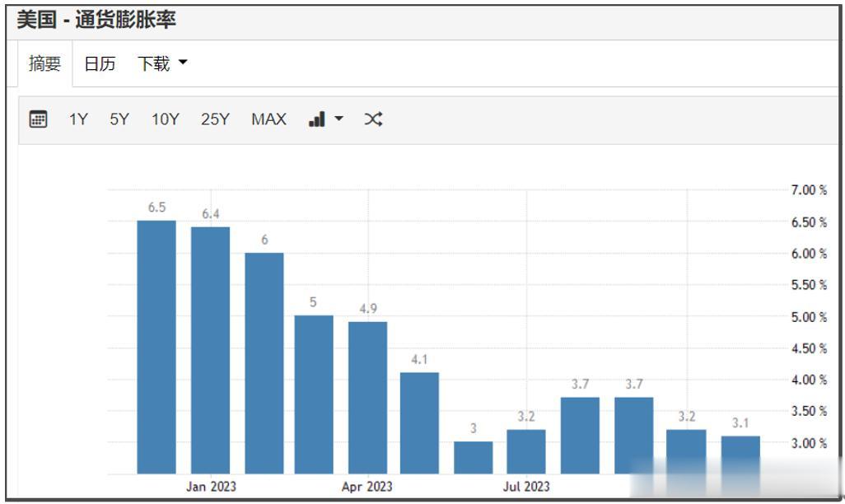Click the 7.00 % axis value
The width and height of the screenshot is (845, 504).
coord(809,189)
